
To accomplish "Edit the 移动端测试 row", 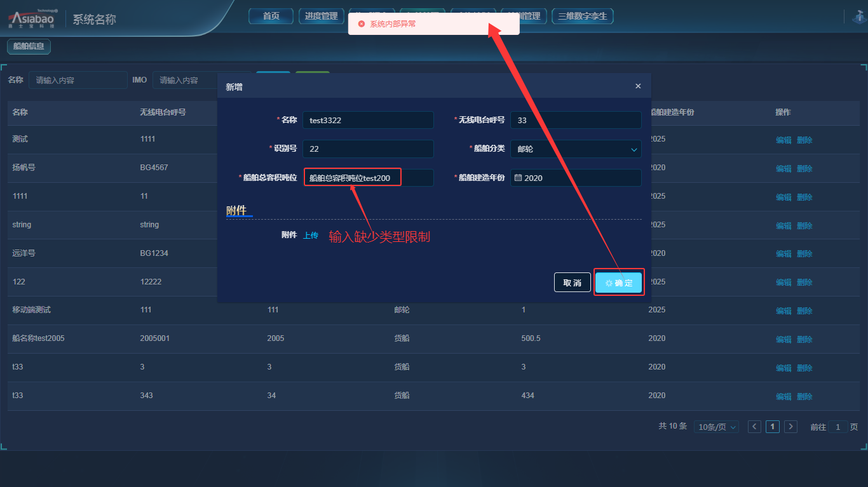I will [783, 311].
